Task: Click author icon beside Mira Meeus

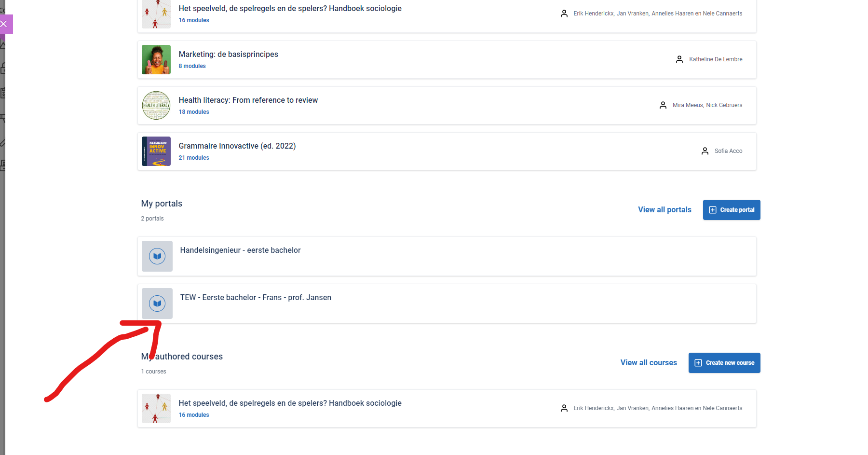Action: (x=663, y=105)
